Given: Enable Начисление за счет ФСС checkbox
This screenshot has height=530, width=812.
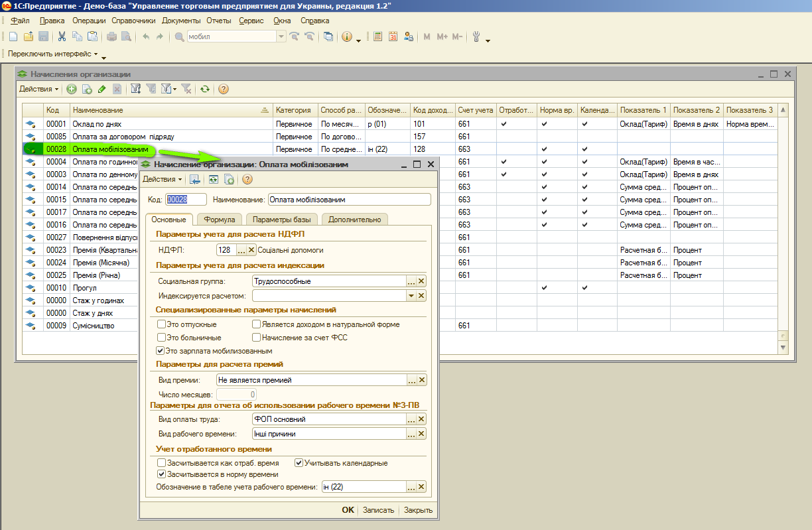Looking at the screenshot, I should coord(256,338).
